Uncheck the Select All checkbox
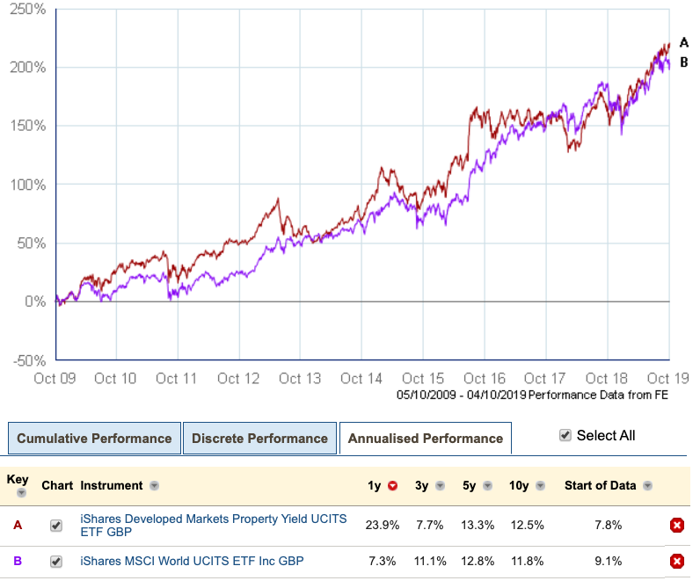Screen dimensions: 700x588 pyautogui.click(x=565, y=435)
